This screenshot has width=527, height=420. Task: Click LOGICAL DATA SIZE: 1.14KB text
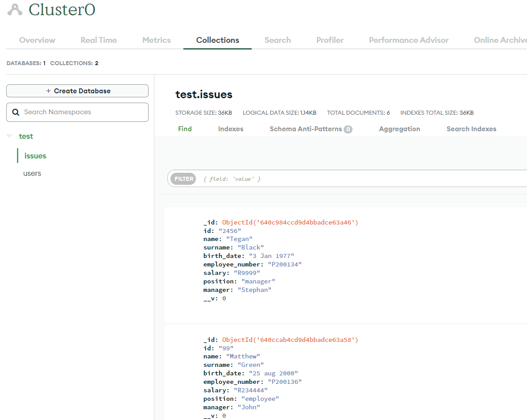280,112
